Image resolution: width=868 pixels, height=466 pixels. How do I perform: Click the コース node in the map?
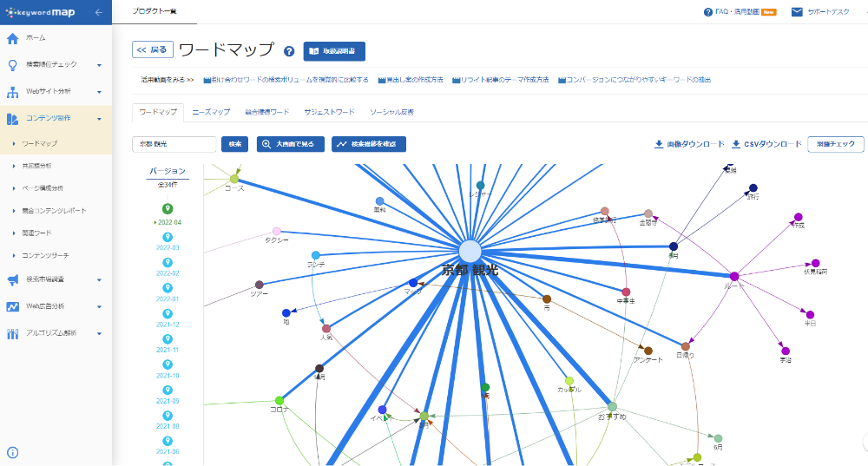234,179
